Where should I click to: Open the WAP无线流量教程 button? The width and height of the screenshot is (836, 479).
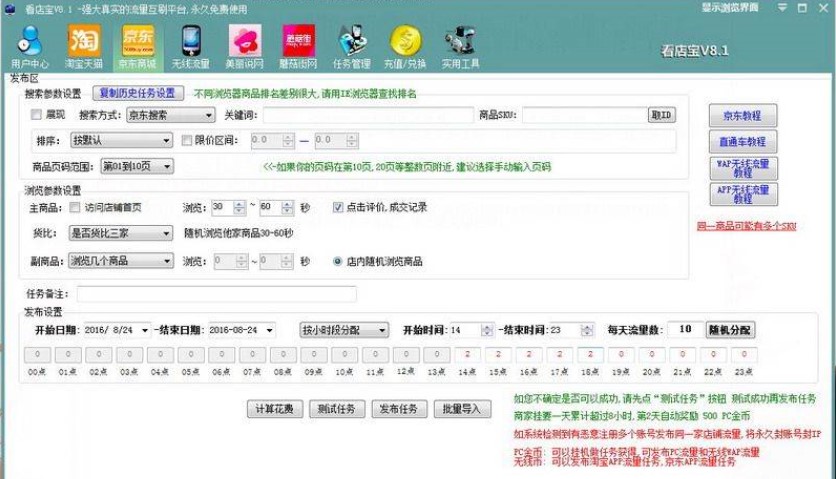click(x=743, y=168)
